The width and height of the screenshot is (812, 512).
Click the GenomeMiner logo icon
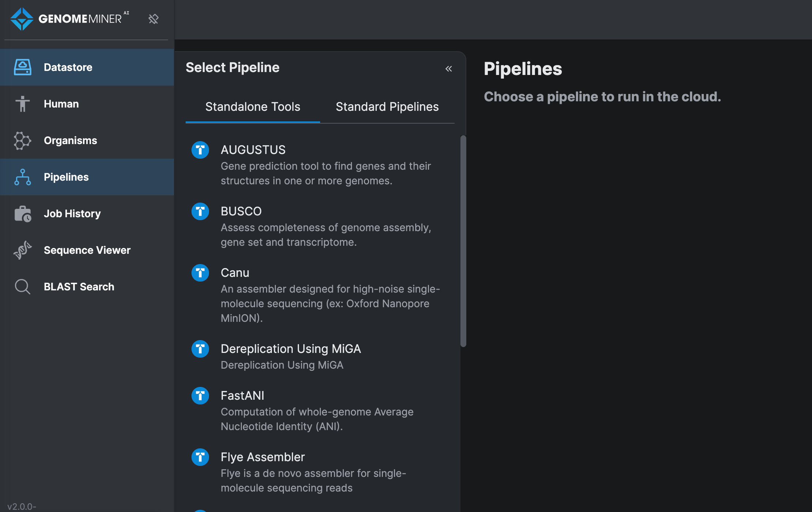tap(22, 19)
